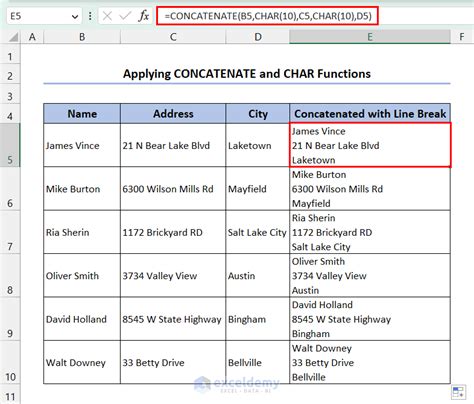Select the '33 Betty Drive' Address cell
The width and height of the screenshot is (474, 404).
click(x=173, y=362)
